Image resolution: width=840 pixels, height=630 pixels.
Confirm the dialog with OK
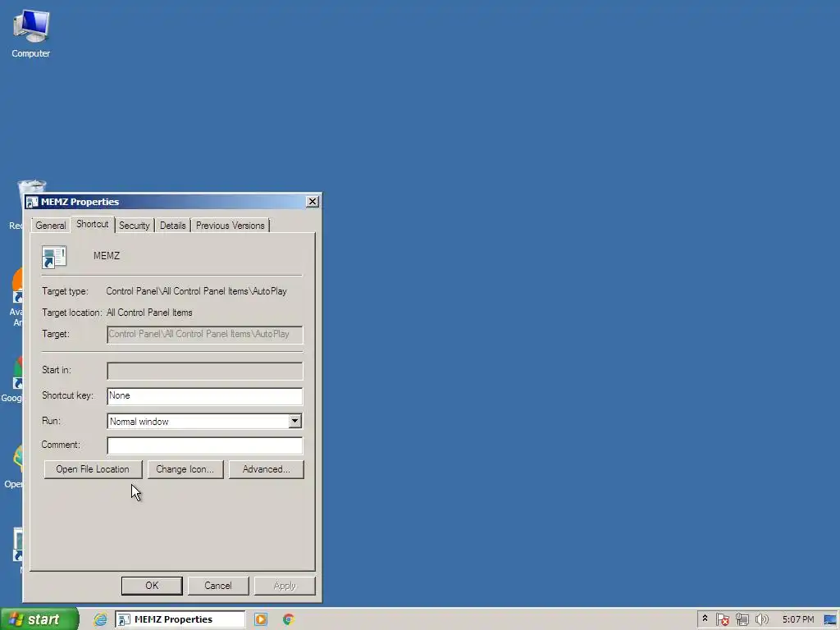click(152, 586)
